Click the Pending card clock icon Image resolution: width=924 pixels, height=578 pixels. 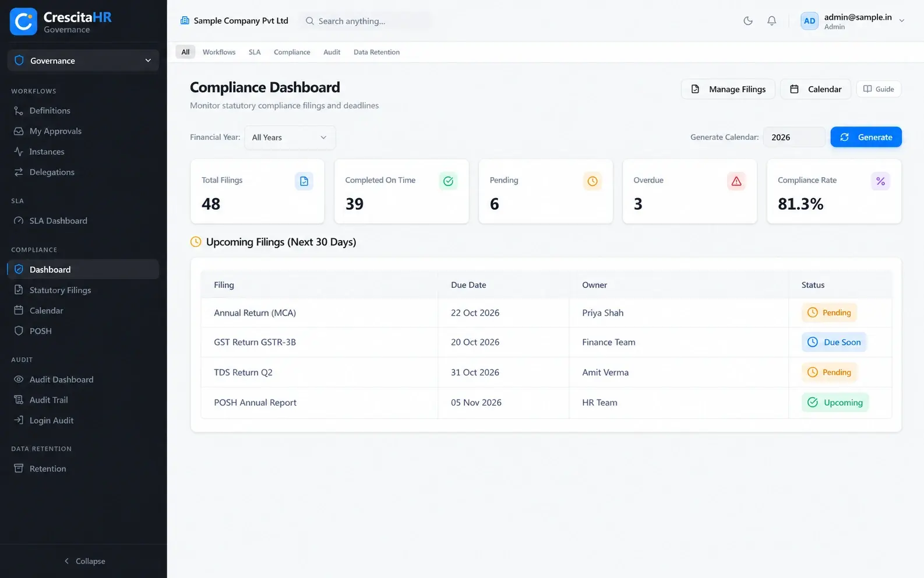click(x=593, y=181)
